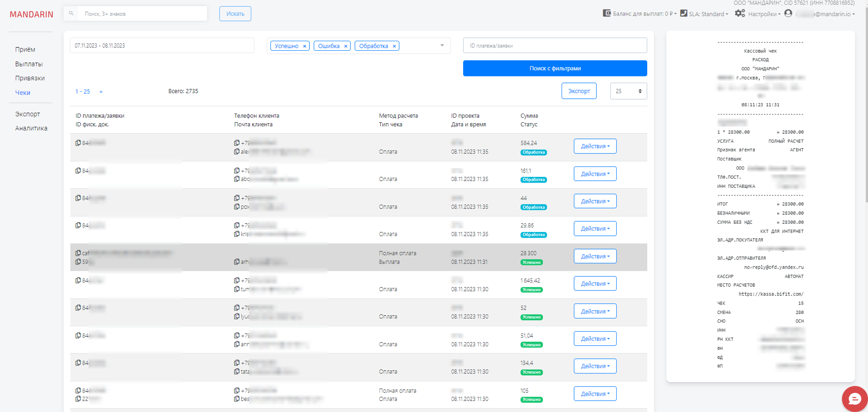Open Действия dropdown for 28 300 payment
Screen dimensions: 868x412
click(x=595, y=256)
